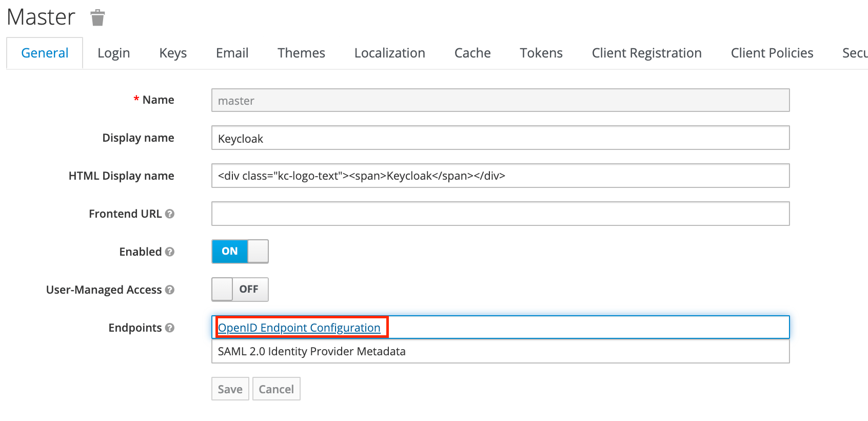868x421 pixels.
Task: Open the SAML 2.0 Identity Provider Metadata link
Action: pos(311,351)
